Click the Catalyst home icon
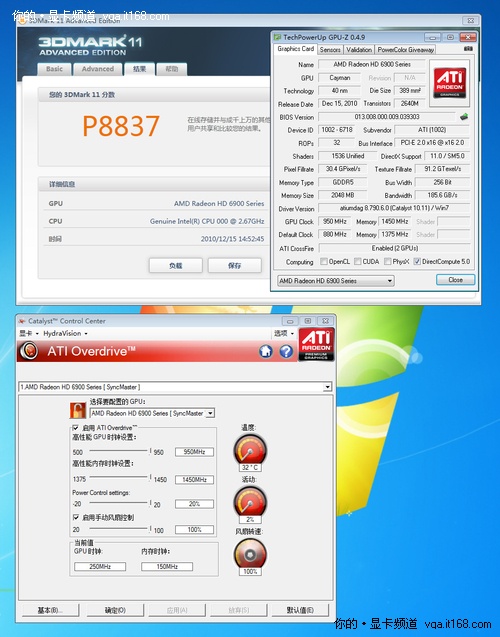The height and width of the screenshot is (637, 500). click(266, 351)
